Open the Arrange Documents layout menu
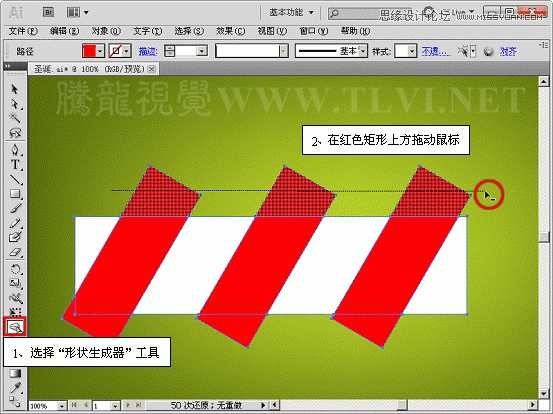 coord(78,13)
